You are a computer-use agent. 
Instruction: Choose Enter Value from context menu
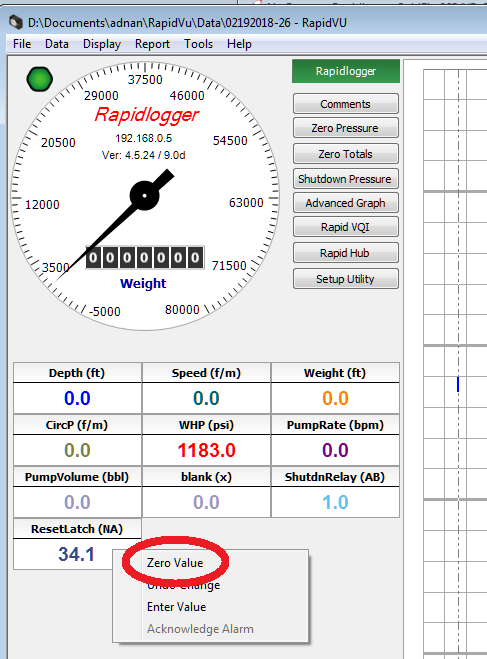point(176,607)
